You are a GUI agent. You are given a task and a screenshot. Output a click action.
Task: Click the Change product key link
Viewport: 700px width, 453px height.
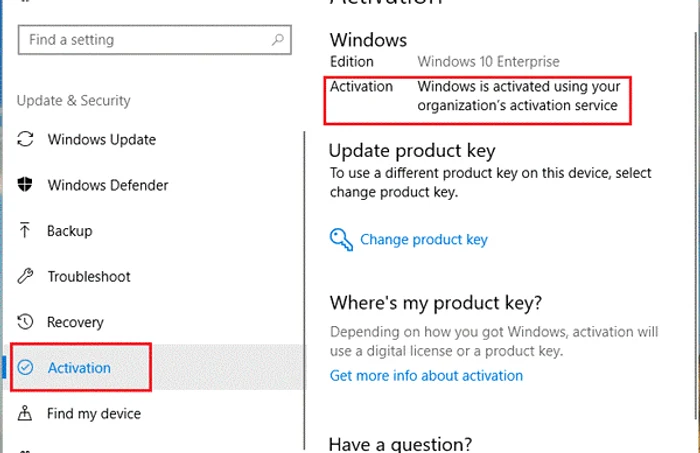point(424,240)
